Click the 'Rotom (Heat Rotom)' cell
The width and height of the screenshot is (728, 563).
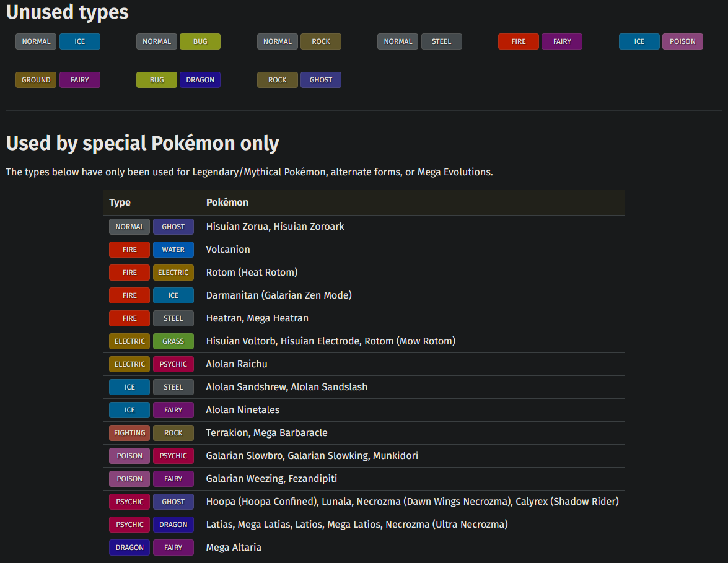click(412, 273)
